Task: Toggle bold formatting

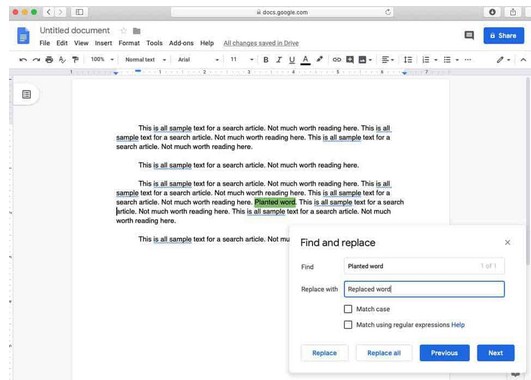Action: [266, 60]
